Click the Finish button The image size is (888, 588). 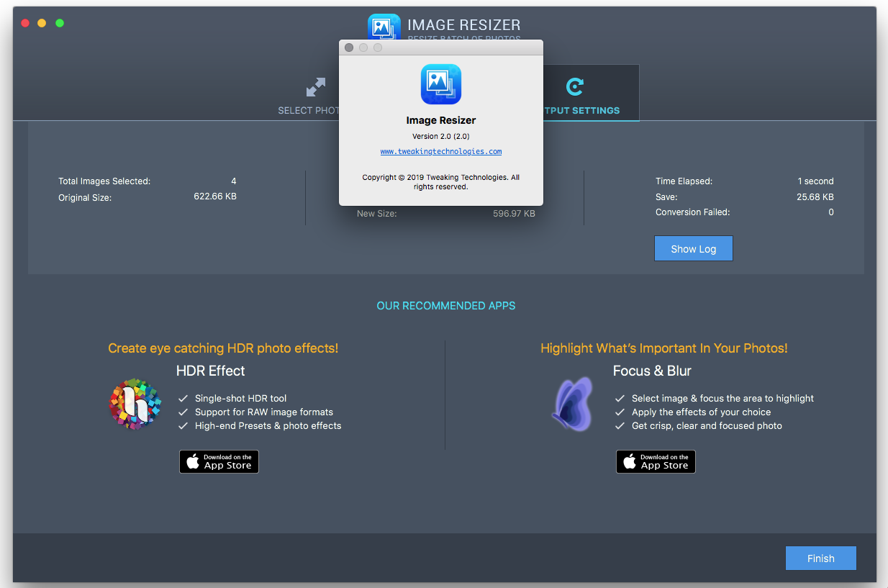coord(820,558)
